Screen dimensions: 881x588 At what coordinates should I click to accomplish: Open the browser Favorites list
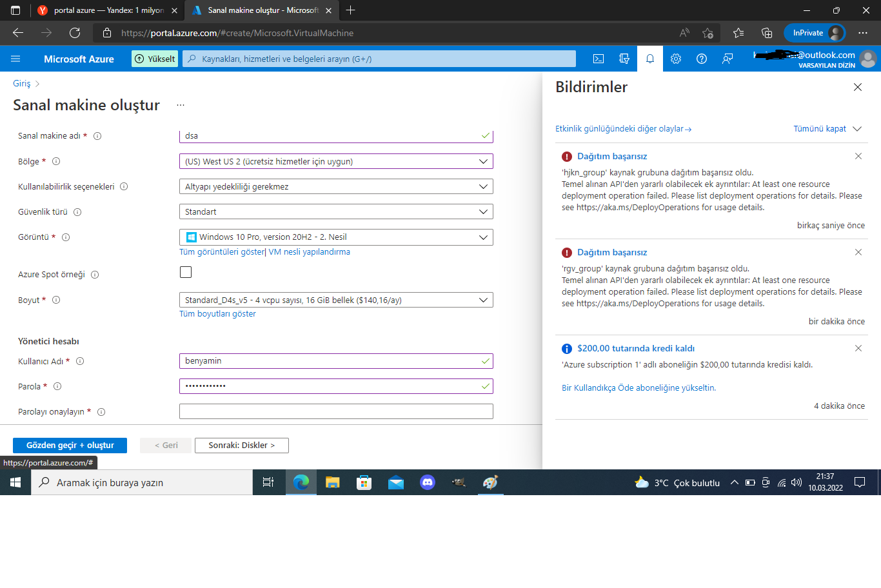pyautogui.click(x=738, y=33)
